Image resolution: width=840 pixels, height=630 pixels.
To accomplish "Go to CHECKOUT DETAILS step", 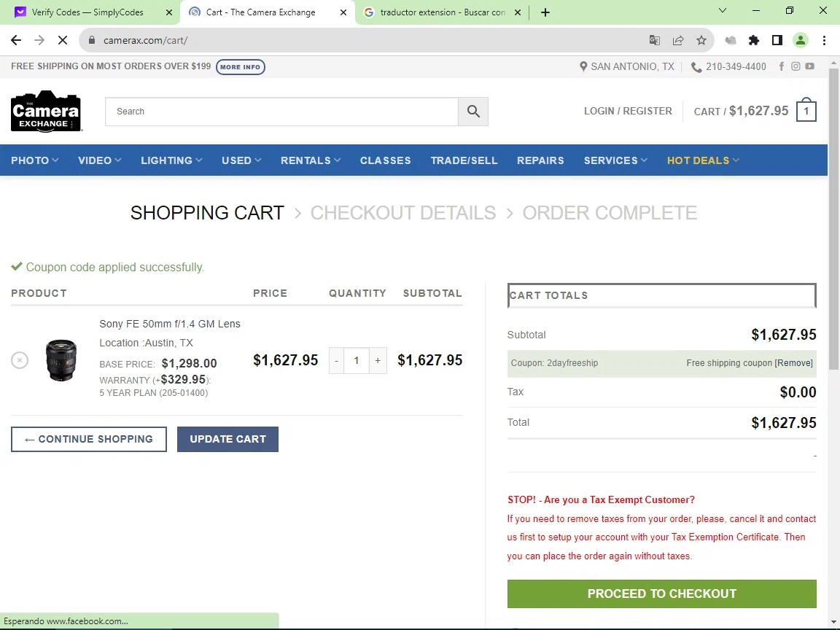I will coord(402,213).
